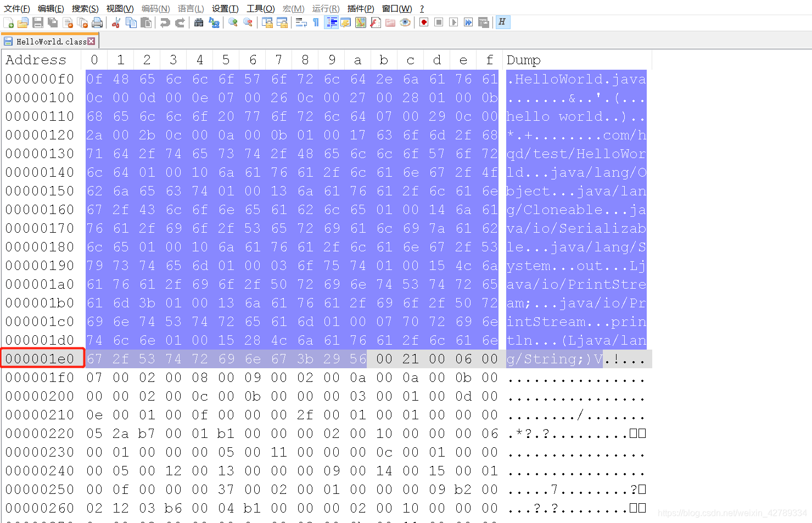Click the Paste clipboard icon
This screenshot has height=523, width=812.
pyautogui.click(x=146, y=23)
